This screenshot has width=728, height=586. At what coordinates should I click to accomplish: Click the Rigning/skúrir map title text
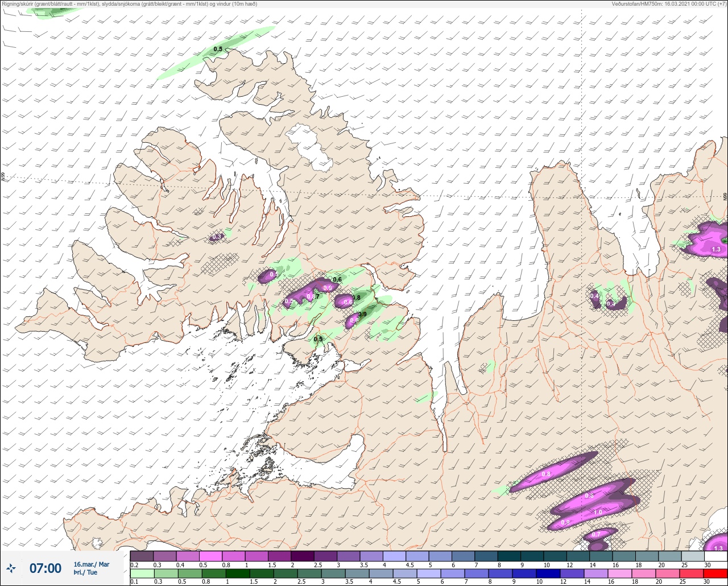(x=130, y=4)
